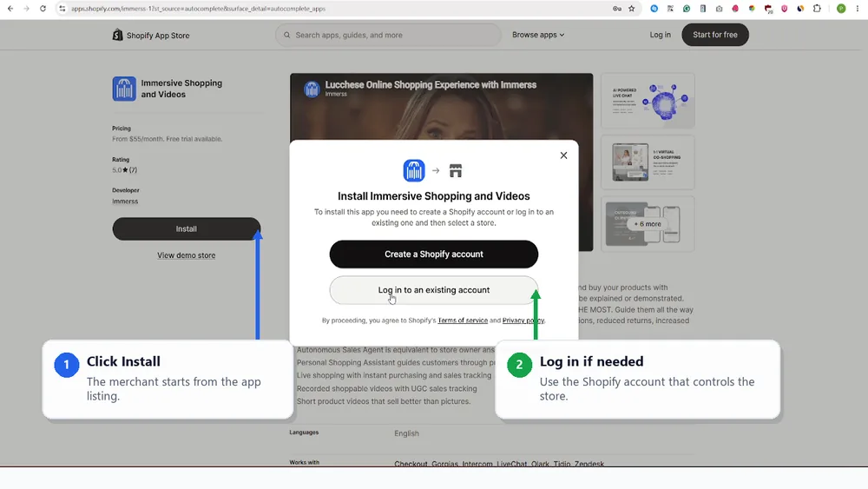Click Immersive Shopping app icon in sidebar
The width and height of the screenshot is (868, 489).
tap(124, 89)
